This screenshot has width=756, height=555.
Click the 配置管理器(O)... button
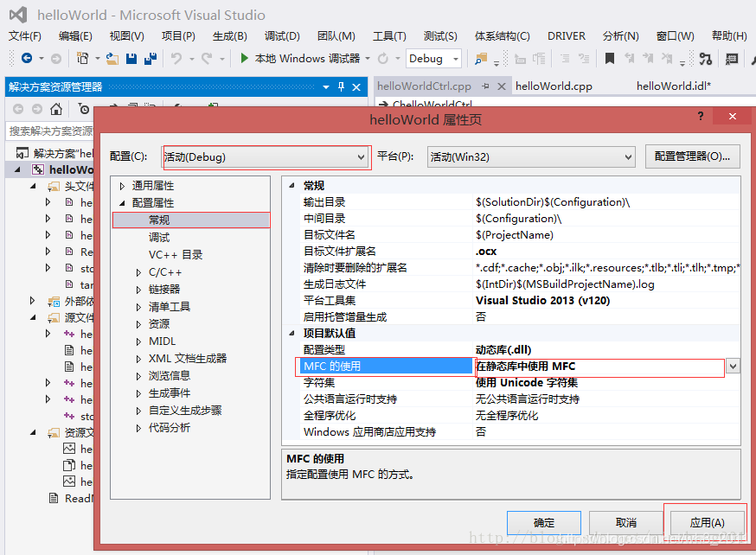click(x=692, y=156)
